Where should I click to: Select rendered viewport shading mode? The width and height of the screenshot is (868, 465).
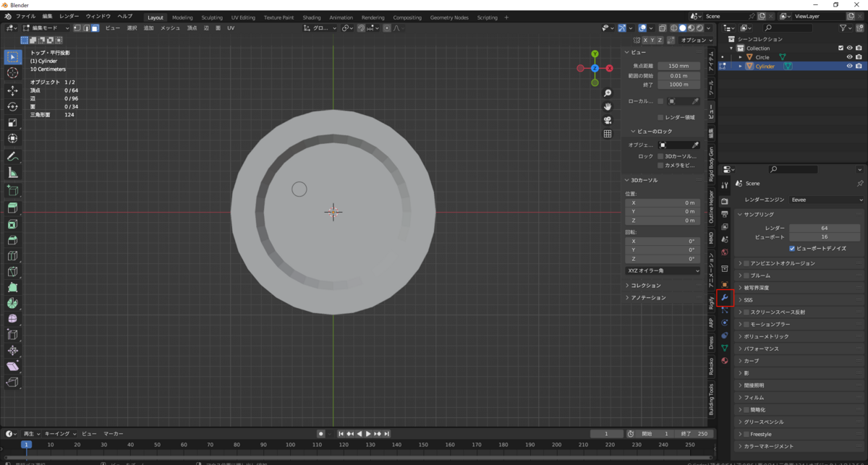click(x=700, y=27)
